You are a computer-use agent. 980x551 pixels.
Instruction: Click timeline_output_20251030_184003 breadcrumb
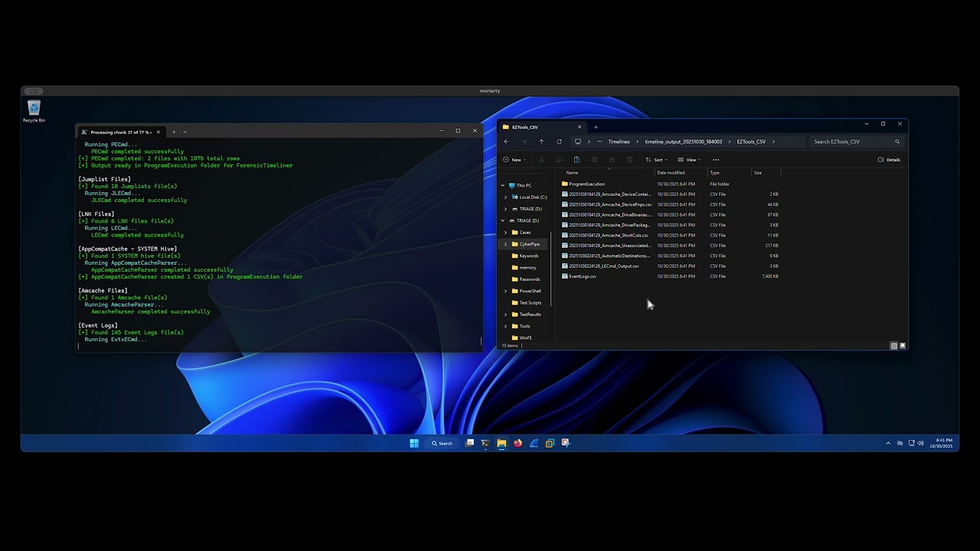click(683, 142)
